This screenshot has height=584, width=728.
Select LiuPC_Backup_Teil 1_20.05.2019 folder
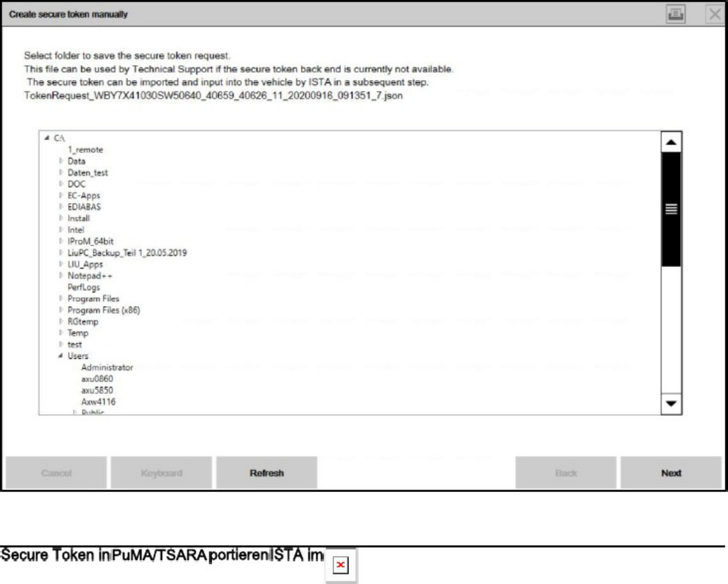point(127,253)
